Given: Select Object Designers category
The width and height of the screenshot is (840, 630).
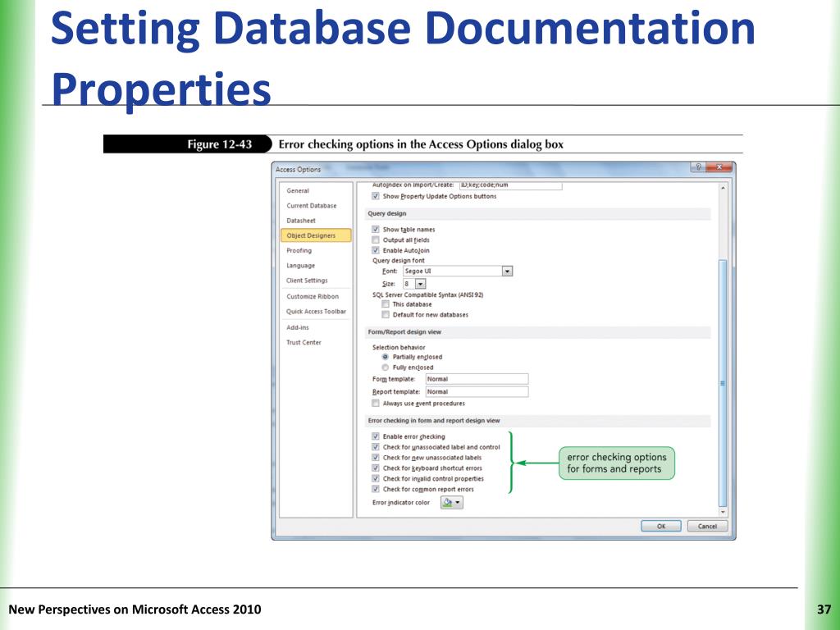Looking at the screenshot, I should [316, 235].
